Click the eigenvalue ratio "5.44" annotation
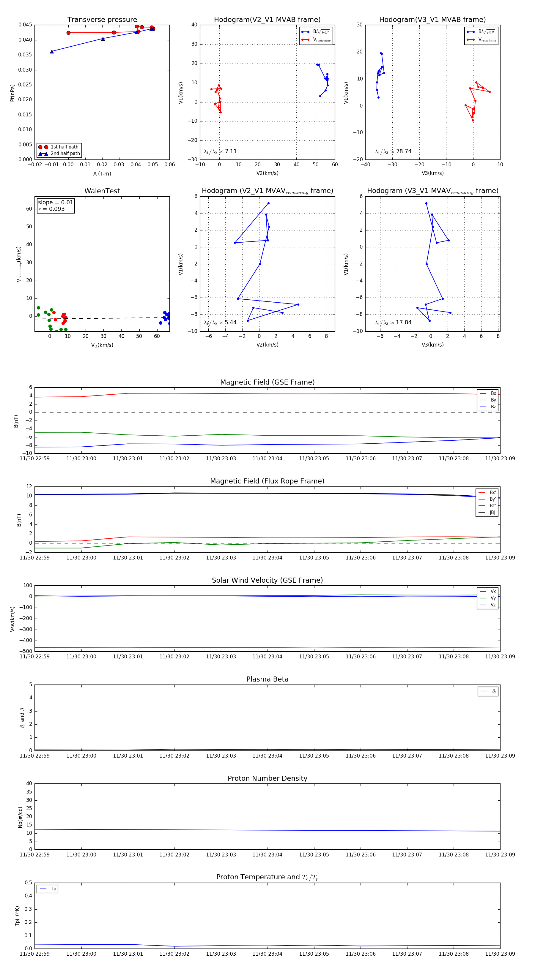Screen dimensions: 535x980 [x=221, y=323]
